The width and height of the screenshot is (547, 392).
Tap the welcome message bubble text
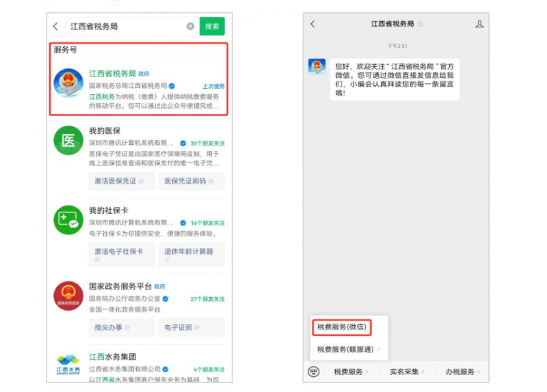395,79
